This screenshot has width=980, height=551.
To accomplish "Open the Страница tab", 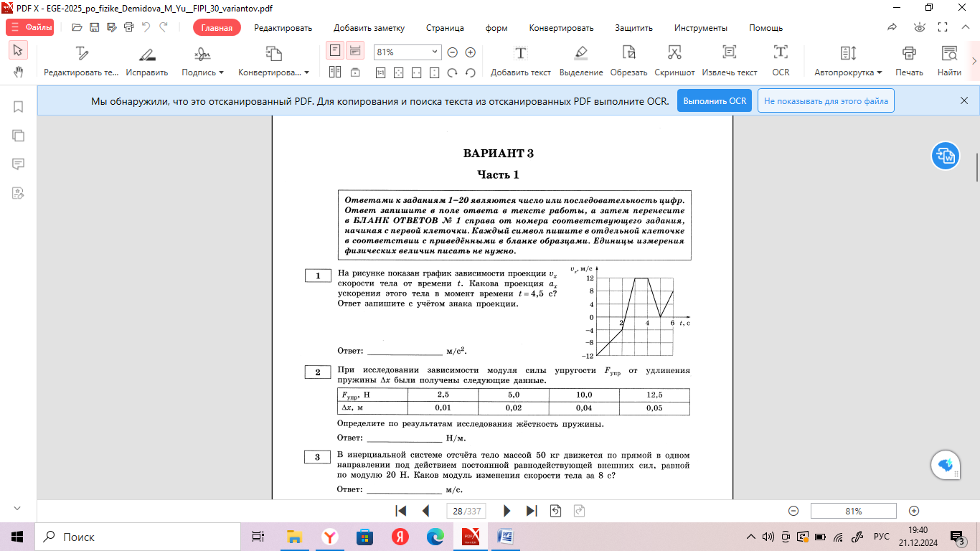I will [x=445, y=28].
